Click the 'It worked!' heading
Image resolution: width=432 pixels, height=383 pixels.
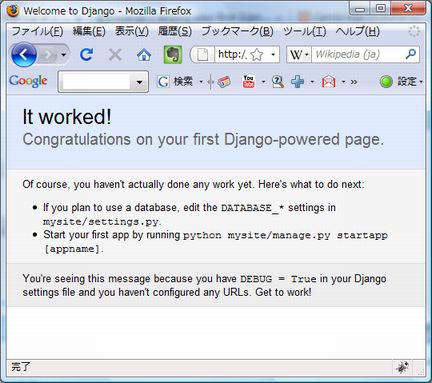67,117
